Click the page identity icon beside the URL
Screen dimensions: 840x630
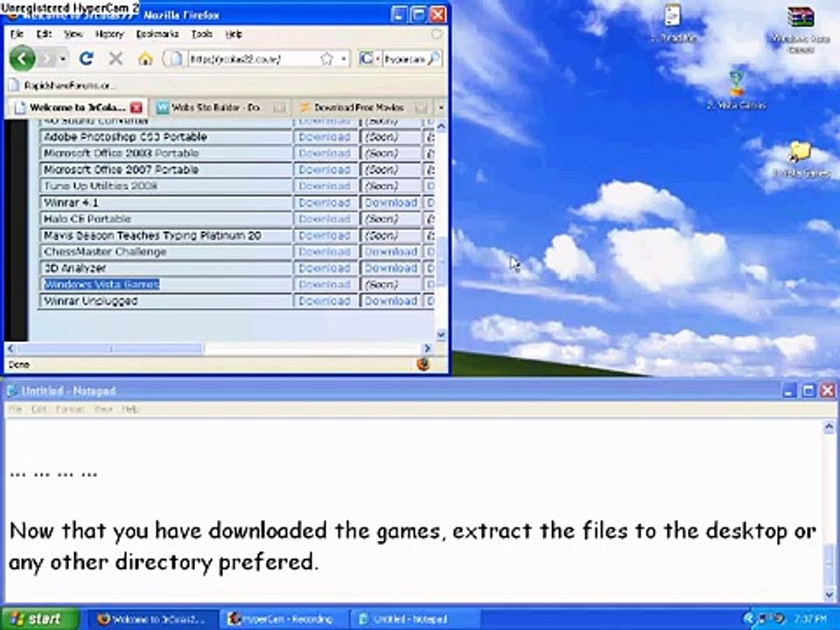[175, 59]
